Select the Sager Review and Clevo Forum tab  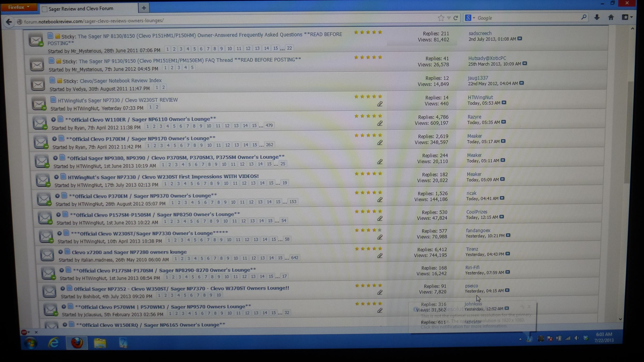tap(89, 9)
